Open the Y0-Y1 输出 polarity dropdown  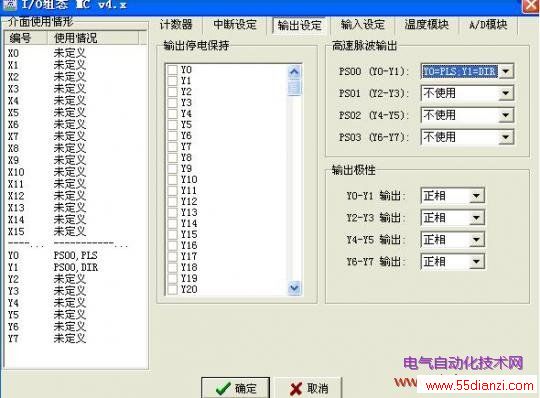(x=476, y=196)
